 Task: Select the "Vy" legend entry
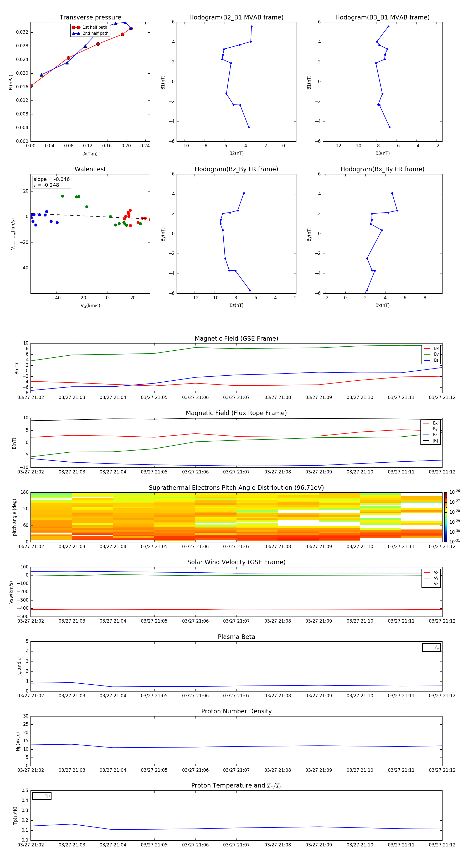[x=431, y=578]
